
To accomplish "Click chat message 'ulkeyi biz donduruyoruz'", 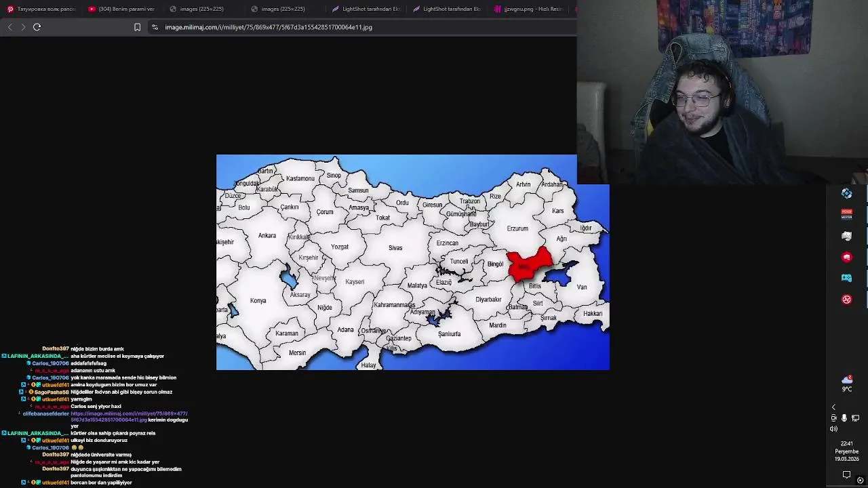I will pyautogui.click(x=99, y=441).
